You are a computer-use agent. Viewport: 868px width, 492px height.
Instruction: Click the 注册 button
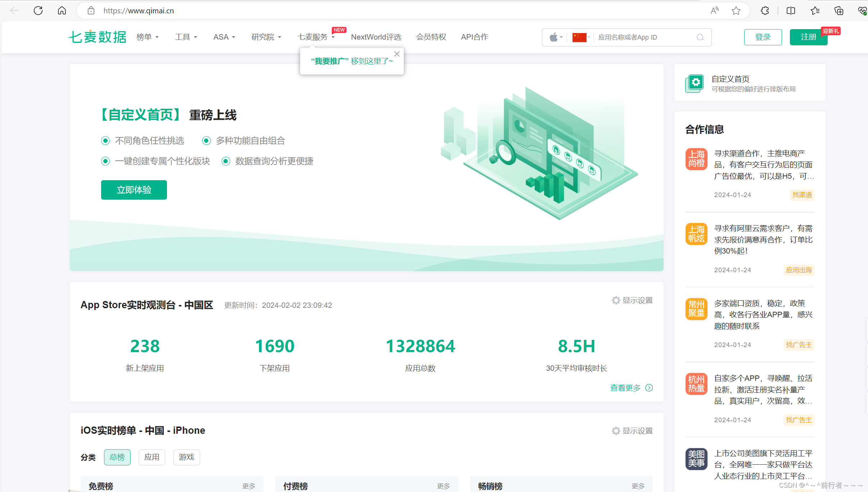(x=809, y=37)
